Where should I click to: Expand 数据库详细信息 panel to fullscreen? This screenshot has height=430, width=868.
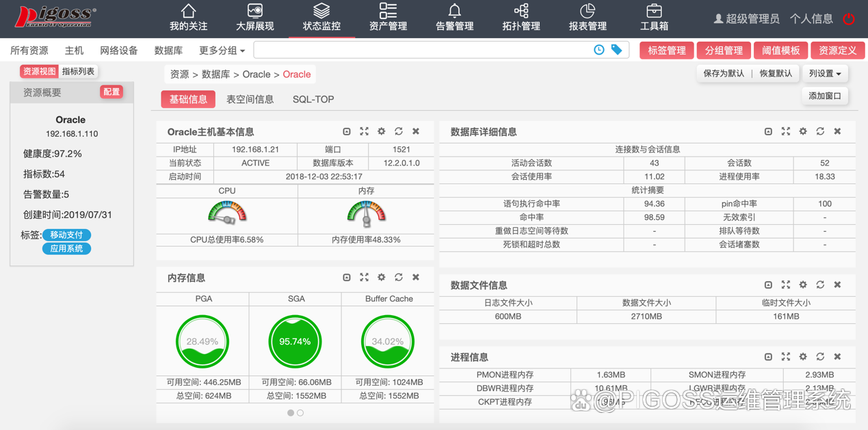[x=785, y=131]
